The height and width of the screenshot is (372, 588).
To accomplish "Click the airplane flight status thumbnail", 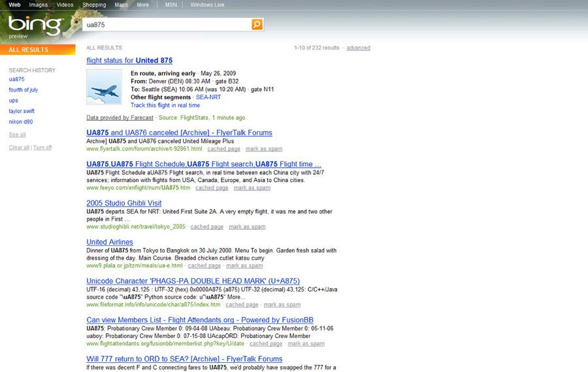I will tap(104, 87).
